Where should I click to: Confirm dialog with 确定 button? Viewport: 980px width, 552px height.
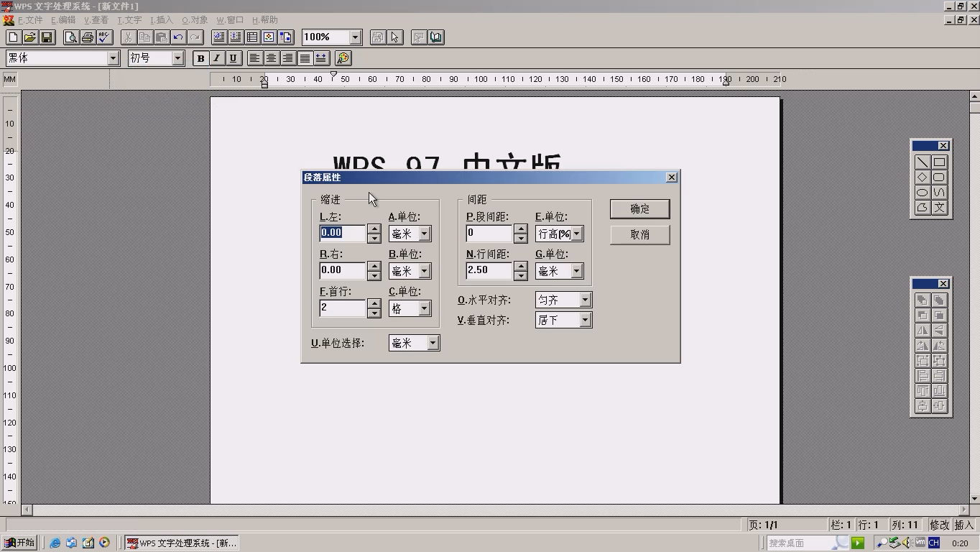pyautogui.click(x=640, y=209)
